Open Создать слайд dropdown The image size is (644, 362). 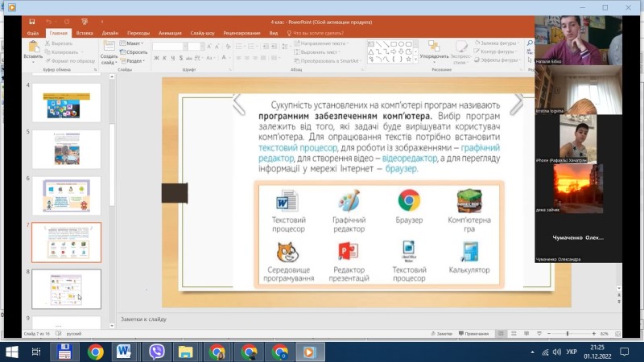coord(109,60)
